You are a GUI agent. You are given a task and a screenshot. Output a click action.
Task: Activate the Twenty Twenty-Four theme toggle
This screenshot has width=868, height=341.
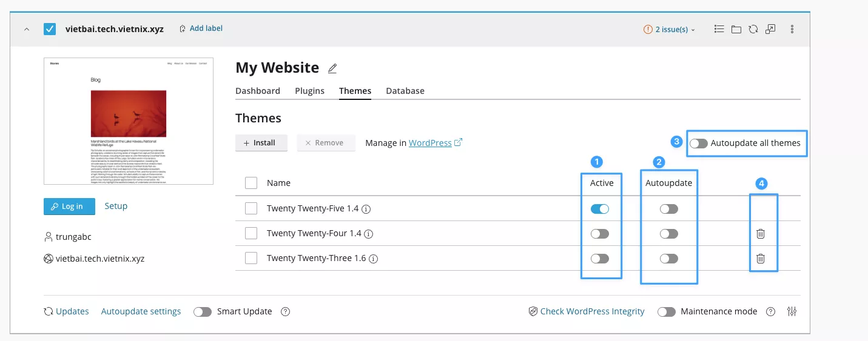coord(600,234)
